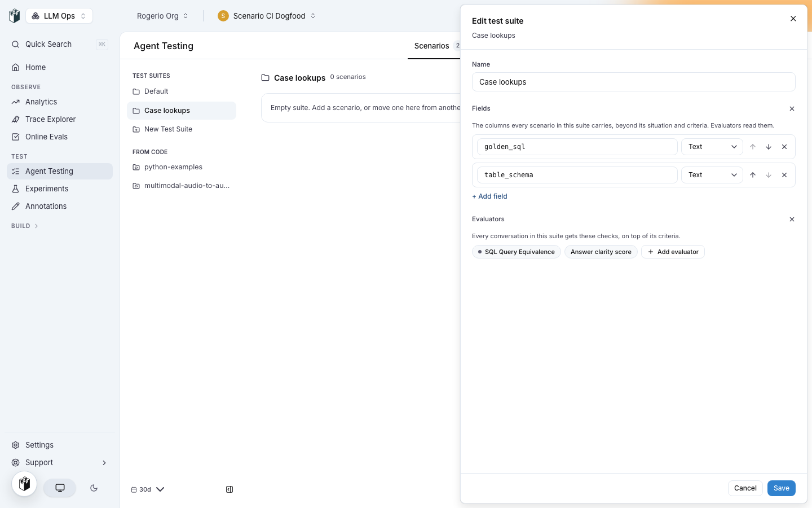812x508 pixels.
Task: Expand the Support menu arrow
Action: coord(104,462)
